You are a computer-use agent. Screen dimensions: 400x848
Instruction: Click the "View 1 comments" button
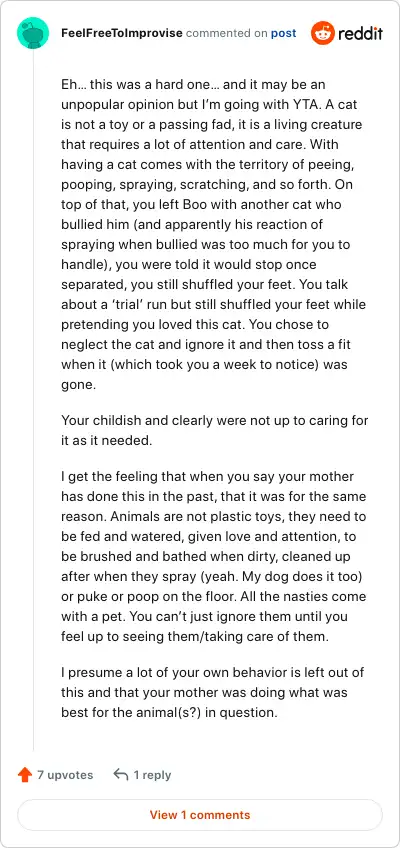tap(200, 814)
